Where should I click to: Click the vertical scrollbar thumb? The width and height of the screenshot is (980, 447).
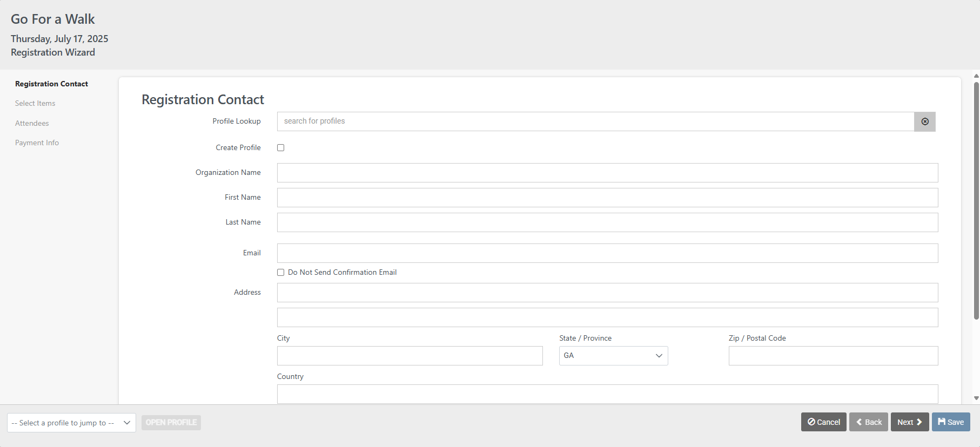tap(976, 201)
